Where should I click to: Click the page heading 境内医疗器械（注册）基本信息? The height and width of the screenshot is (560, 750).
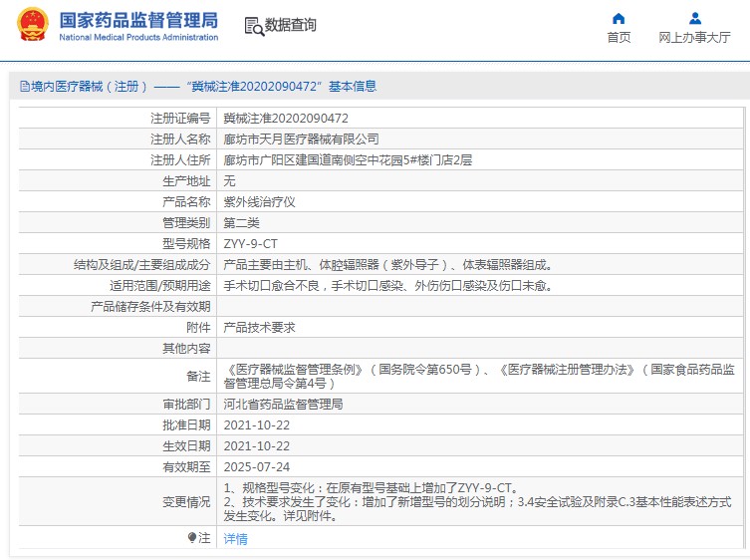click(x=198, y=86)
